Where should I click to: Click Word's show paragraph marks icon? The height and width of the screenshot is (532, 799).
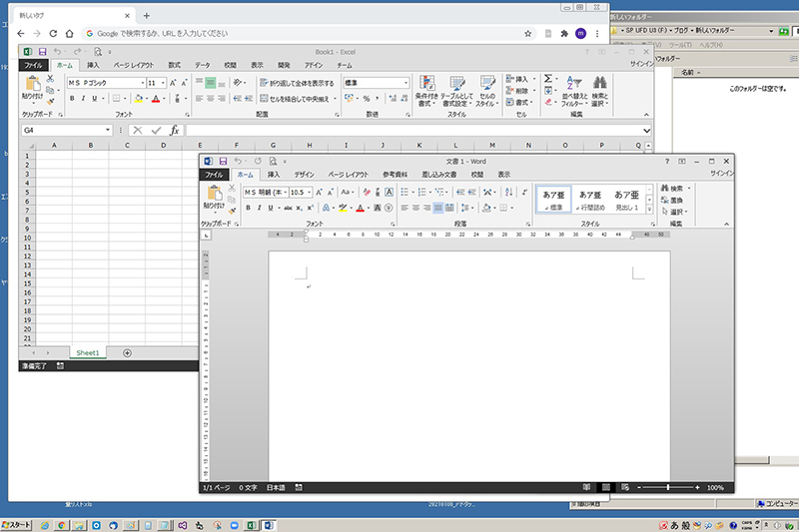point(524,192)
